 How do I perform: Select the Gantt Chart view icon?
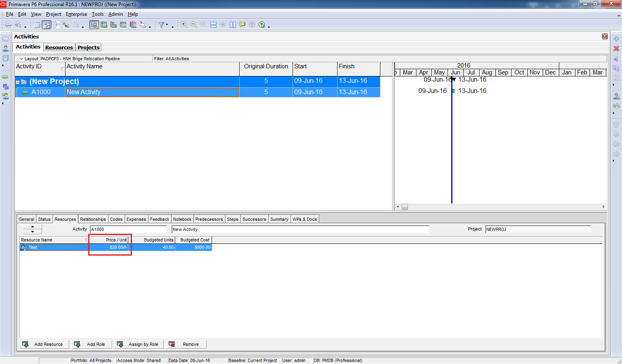[x=47, y=25]
